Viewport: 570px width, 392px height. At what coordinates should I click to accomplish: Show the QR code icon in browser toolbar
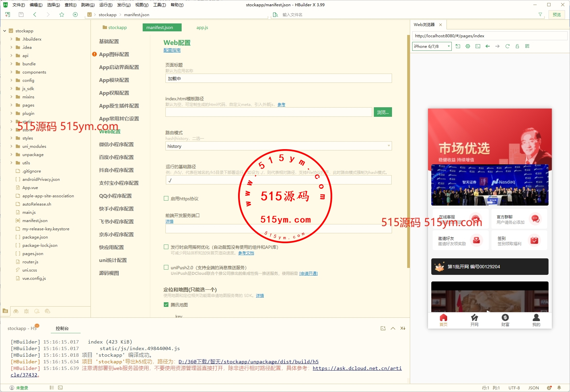pos(527,46)
